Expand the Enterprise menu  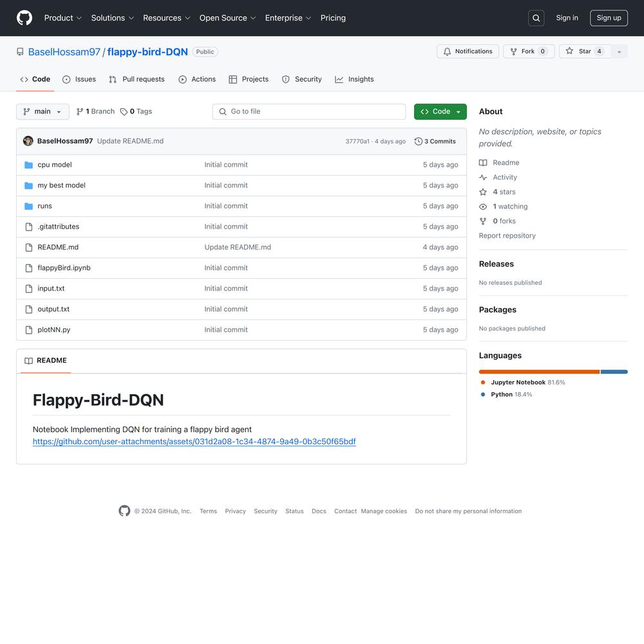(x=288, y=18)
